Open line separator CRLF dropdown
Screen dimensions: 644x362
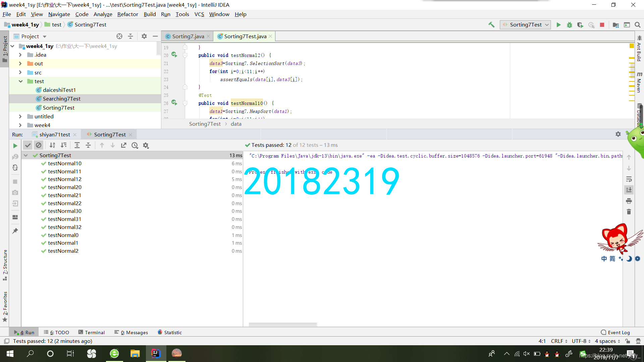559,341
